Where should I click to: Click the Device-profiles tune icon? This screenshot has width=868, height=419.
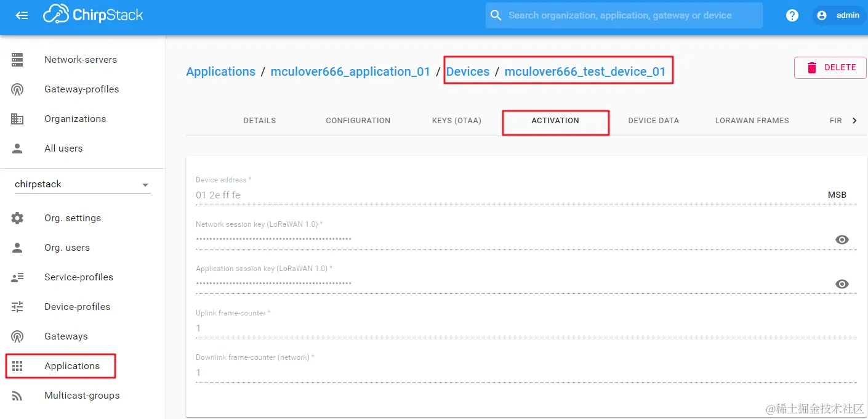(x=17, y=307)
